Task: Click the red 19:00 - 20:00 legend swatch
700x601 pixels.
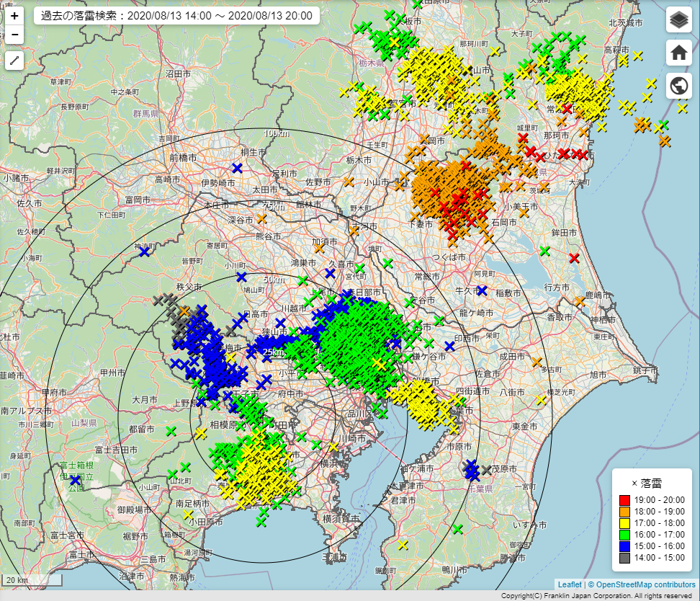Action: [624, 500]
